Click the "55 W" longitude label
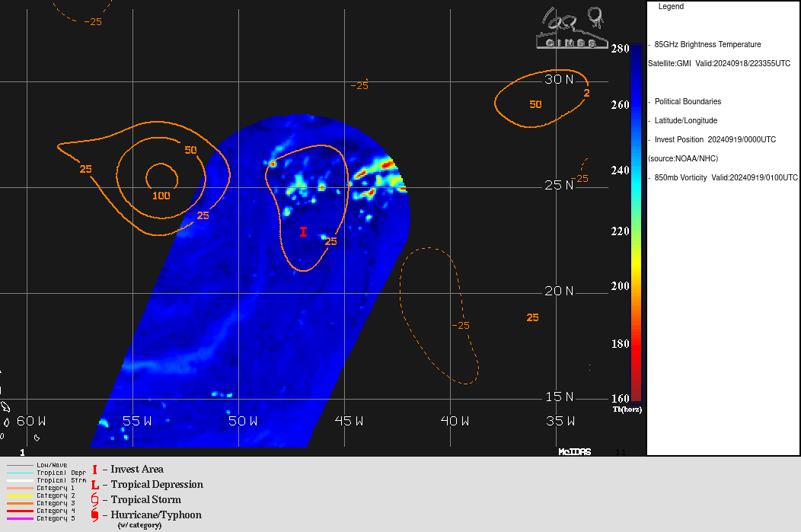Viewport: 801px width, 532px height. click(x=137, y=421)
